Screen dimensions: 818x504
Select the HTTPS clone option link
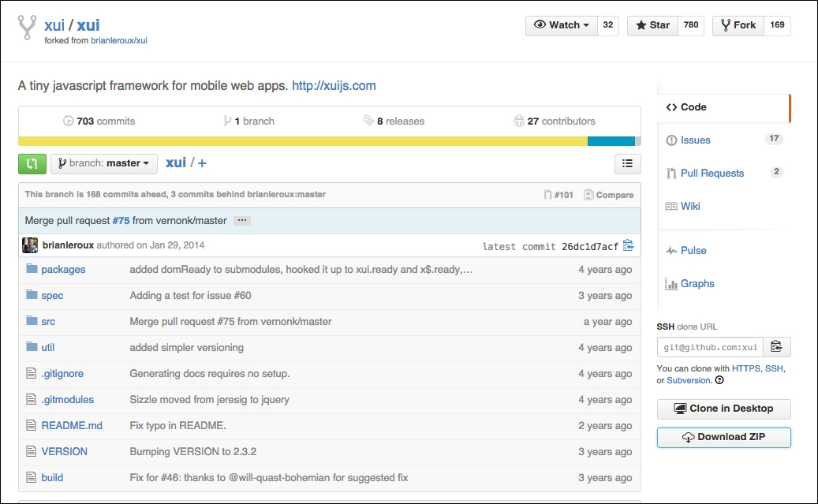tap(746, 368)
